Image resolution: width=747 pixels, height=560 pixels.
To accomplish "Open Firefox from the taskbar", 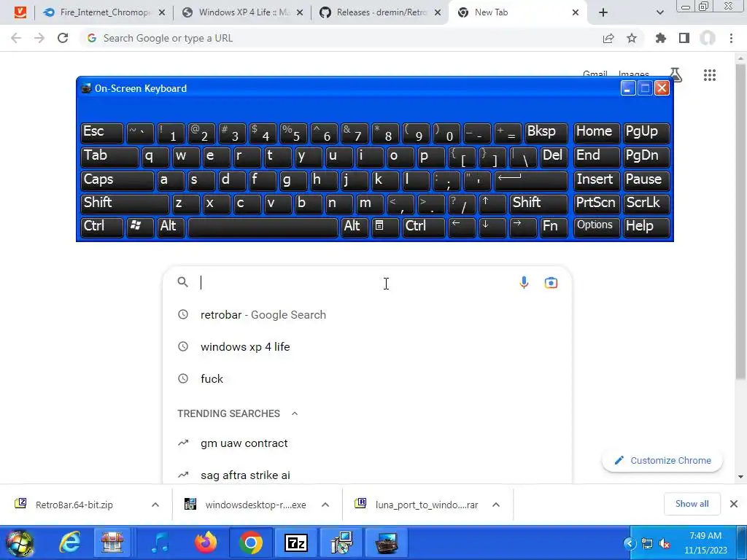I will click(x=205, y=542).
